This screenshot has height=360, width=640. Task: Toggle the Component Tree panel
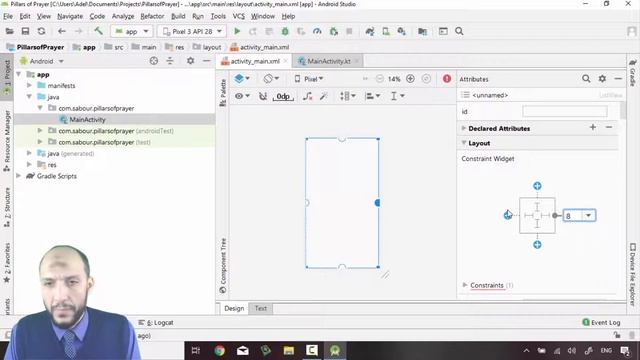pos(223,266)
